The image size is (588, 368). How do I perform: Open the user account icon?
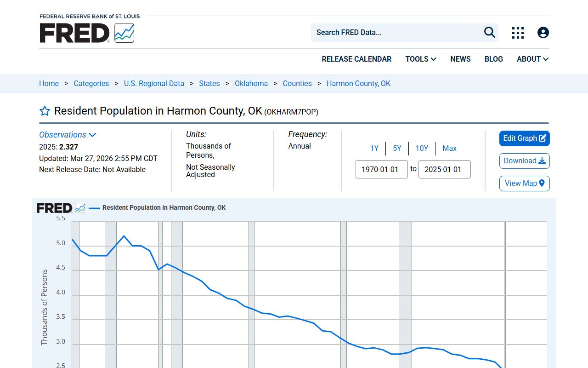[543, 33]
